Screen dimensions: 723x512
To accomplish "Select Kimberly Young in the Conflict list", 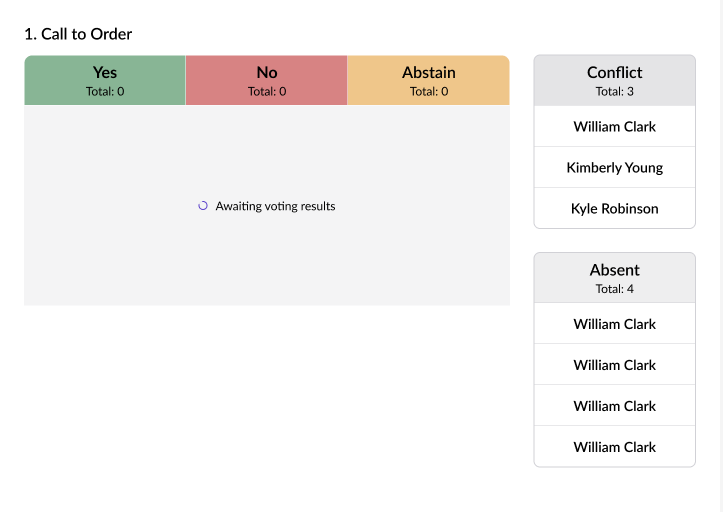I will pyautogui.click(x=614, y=168).
